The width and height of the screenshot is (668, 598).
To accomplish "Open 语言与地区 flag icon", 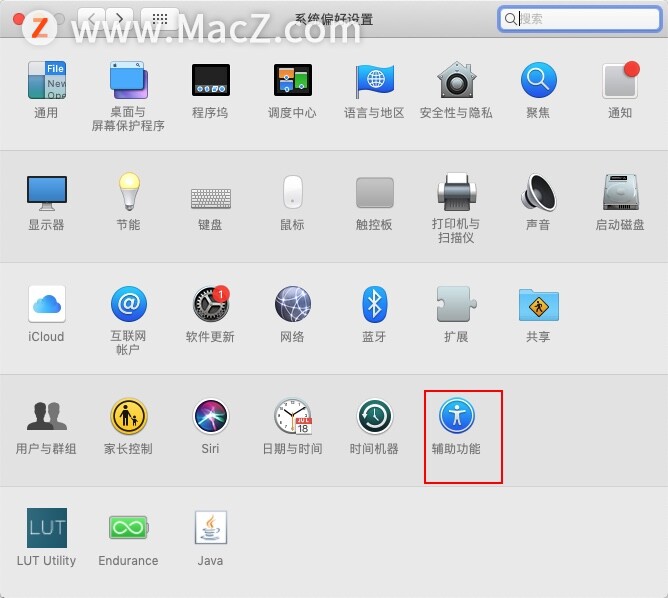I will point(374,80).
